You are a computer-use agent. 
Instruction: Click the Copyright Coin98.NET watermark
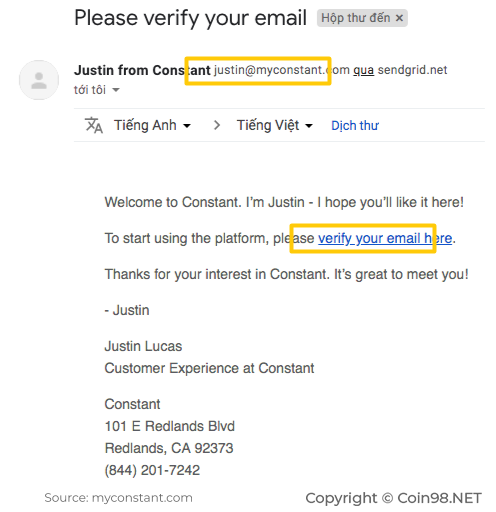tap(394, 498)
